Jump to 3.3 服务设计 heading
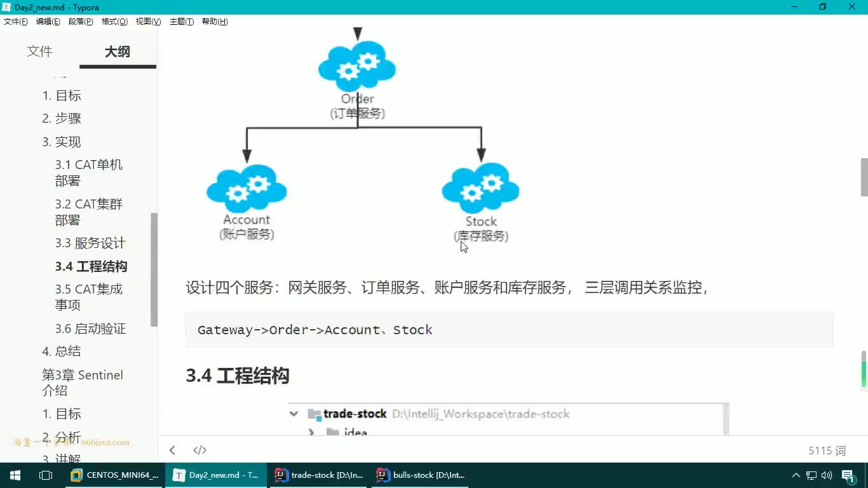 90,243
